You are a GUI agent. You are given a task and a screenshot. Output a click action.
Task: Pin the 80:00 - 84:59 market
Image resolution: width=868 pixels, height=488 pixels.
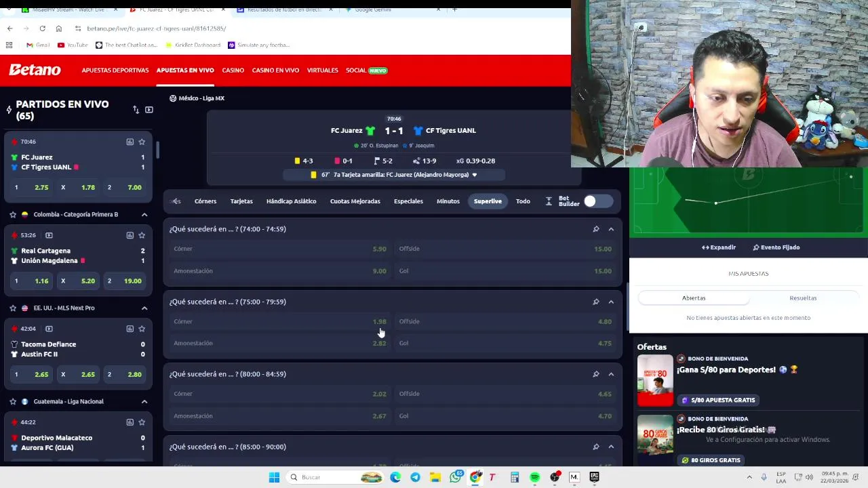596,374
